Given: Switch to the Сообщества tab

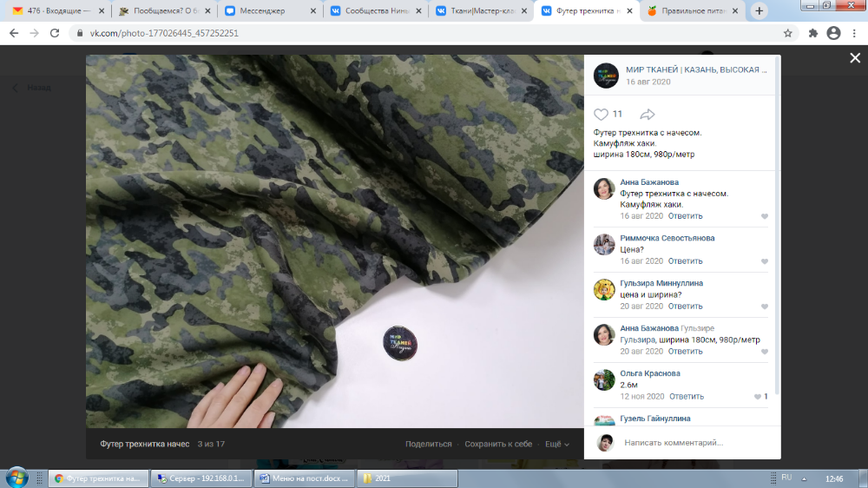Looking at the screenshot, I should (x=377, y=11).
